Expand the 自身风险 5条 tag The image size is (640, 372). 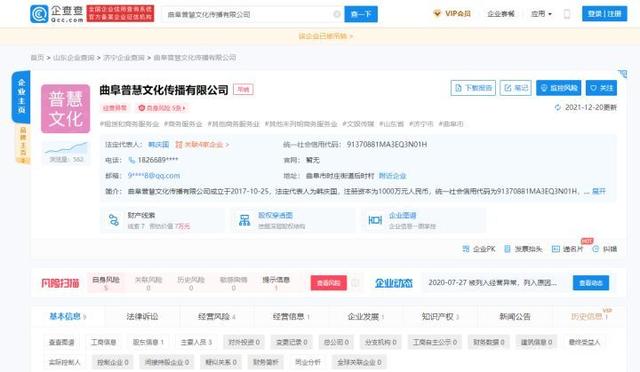coord(162,108)
